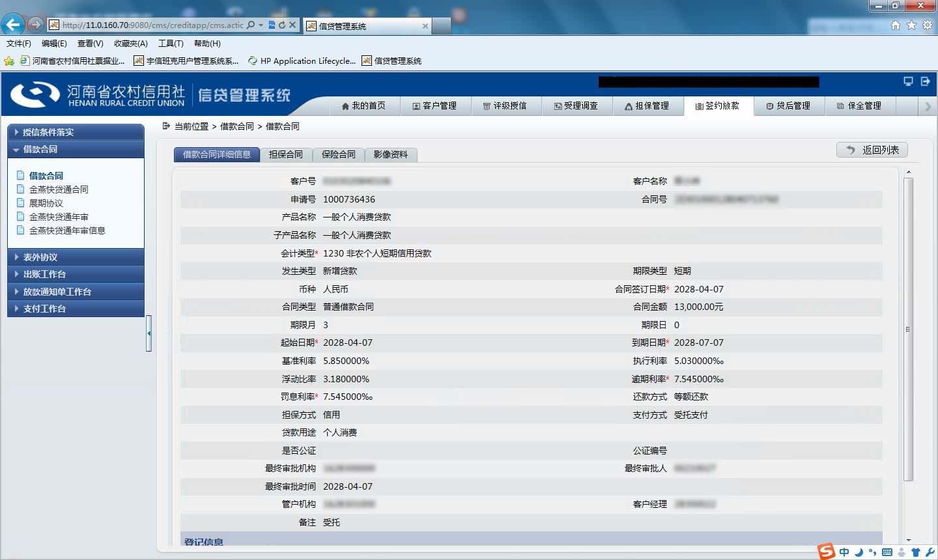Open the browser Tools gear icon
Screen dimensions: 938x560
coord(927,25)
